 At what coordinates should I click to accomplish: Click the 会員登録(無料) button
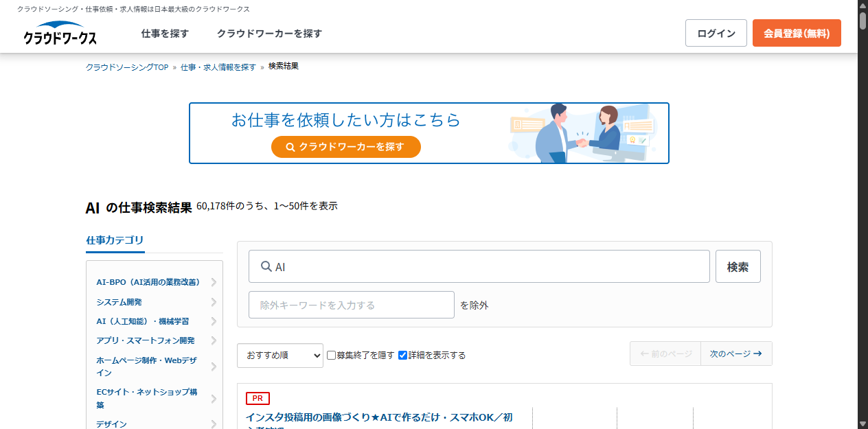[x=797, y=33]
